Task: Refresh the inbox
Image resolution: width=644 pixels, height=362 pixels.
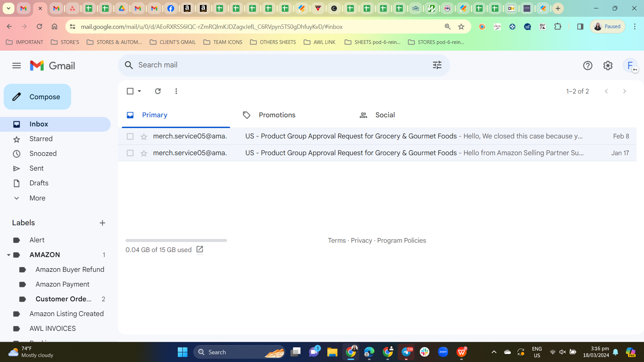Action: pos(158,91)
